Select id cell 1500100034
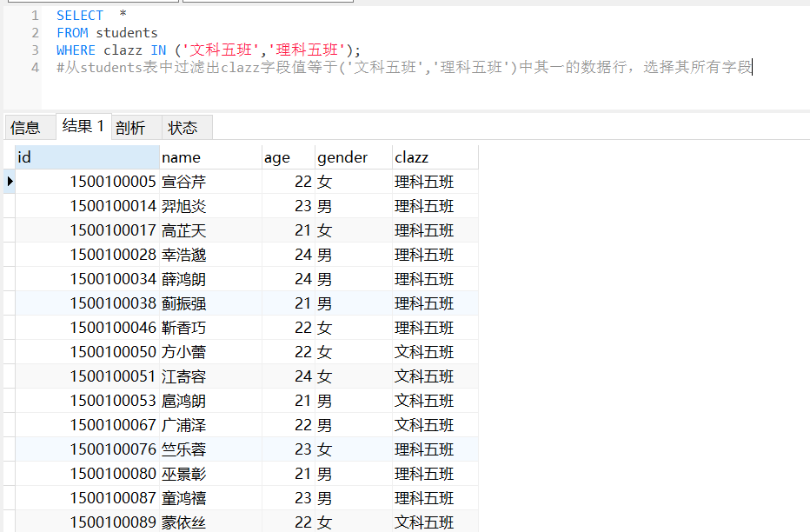The image size is (810, 532). tap(87, 279)
